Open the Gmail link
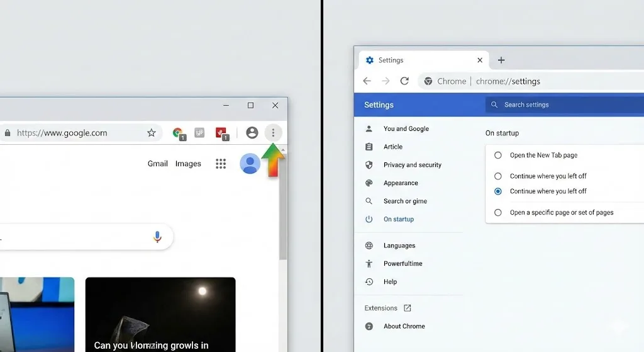644x352 pixels. (158, 164)
